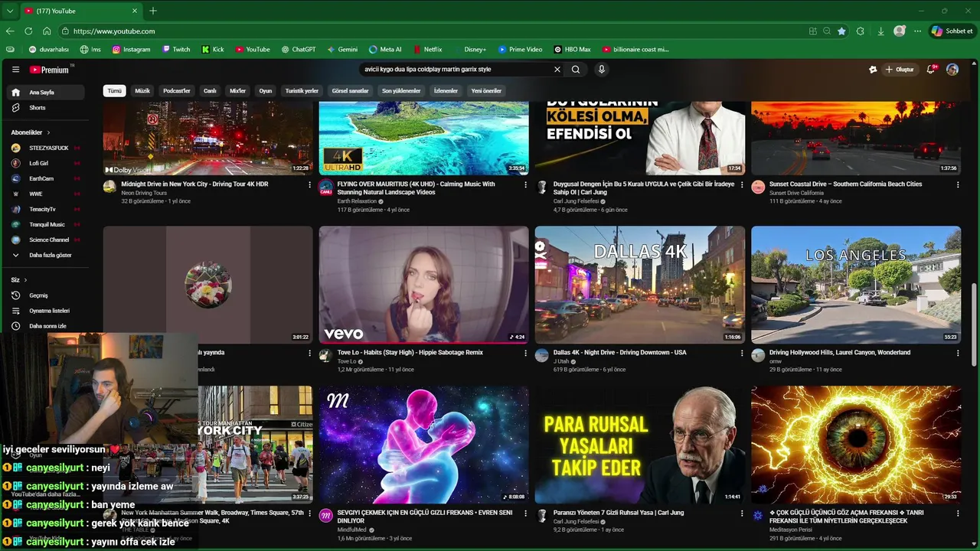Open Paranızı Yöneten 7 Gizli Ruhsal Yasa title

(x=619, y=513)
